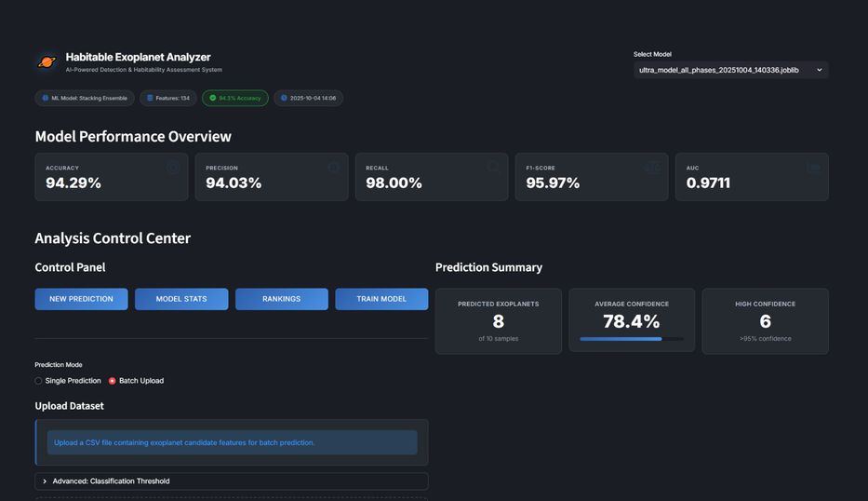
Task: Select the Single Prediction radio button
Action: 39,381
